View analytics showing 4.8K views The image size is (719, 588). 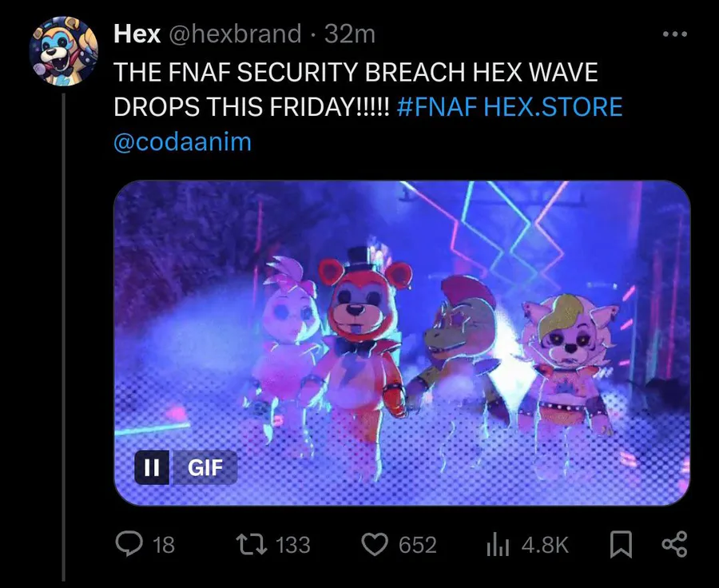pos(498,545)
